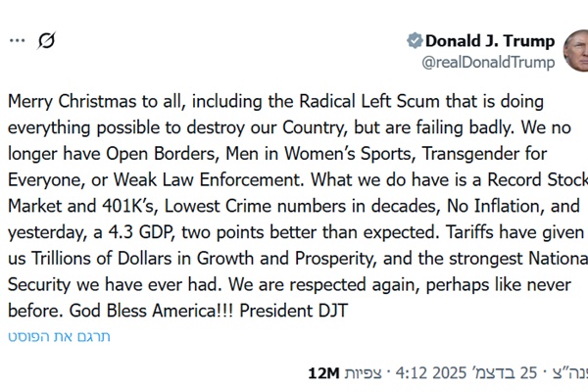Click the 12M view count
The width and height of the screenshot is (588, 392).
[323, 373]
